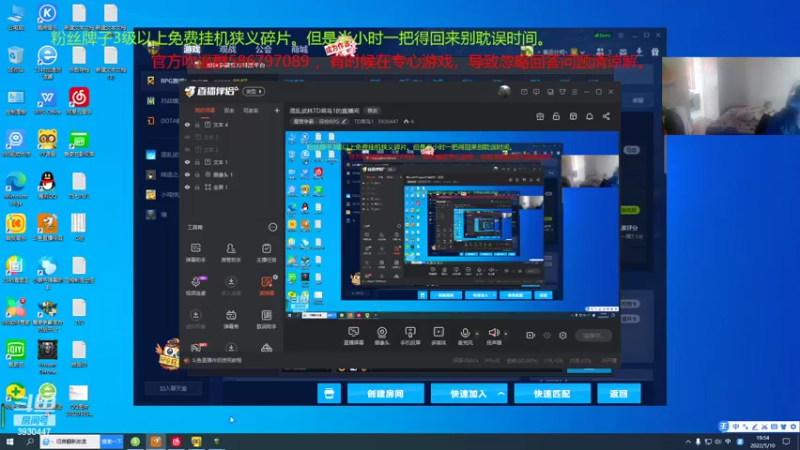Click 创建房间 in game platform window

[385, 393]
